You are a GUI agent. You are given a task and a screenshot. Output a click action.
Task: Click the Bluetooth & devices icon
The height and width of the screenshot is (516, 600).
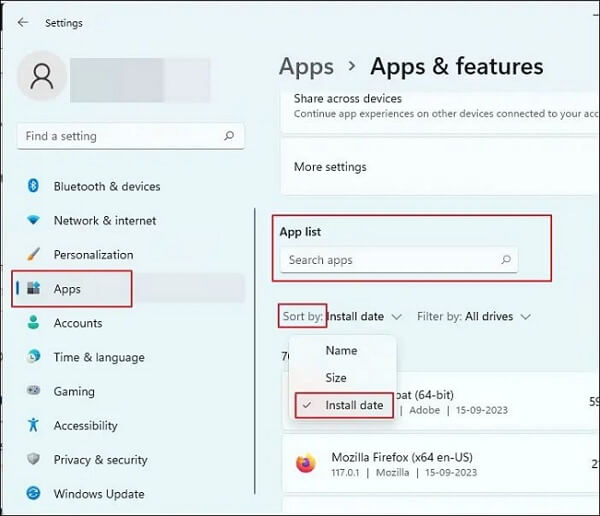(33, 186)
